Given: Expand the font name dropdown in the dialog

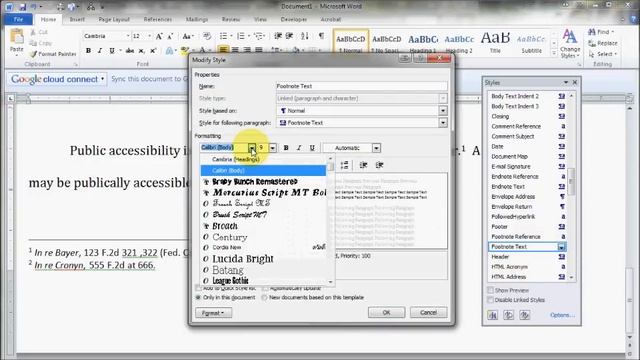Looking at the screenshot, I should (252, 148).
